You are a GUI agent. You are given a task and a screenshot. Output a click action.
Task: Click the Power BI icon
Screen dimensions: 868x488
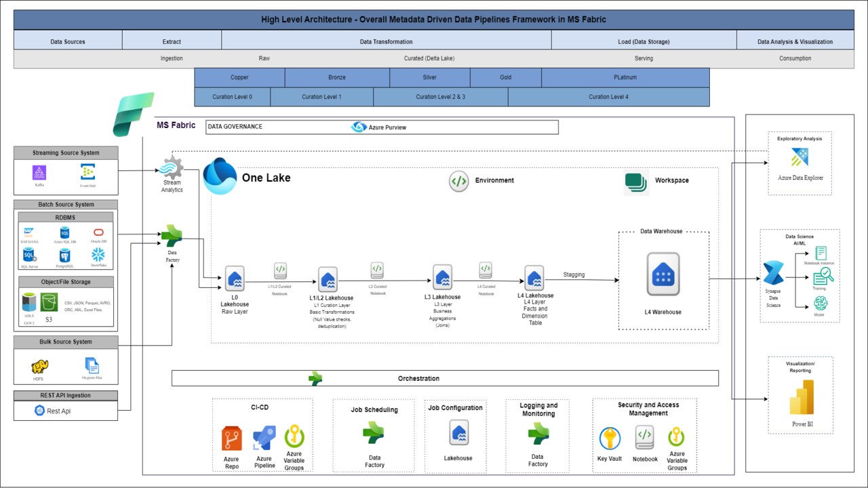(x=801, y=396)
